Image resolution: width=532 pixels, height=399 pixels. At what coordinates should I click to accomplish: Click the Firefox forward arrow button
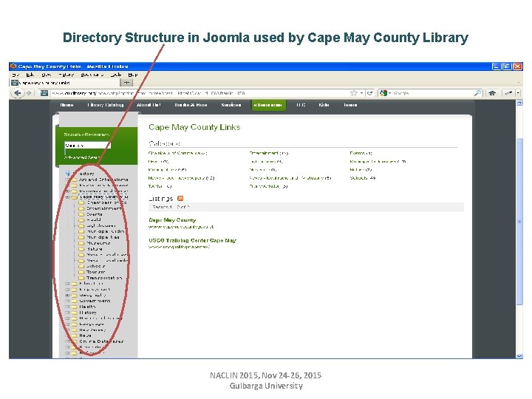tap(29, 93)
